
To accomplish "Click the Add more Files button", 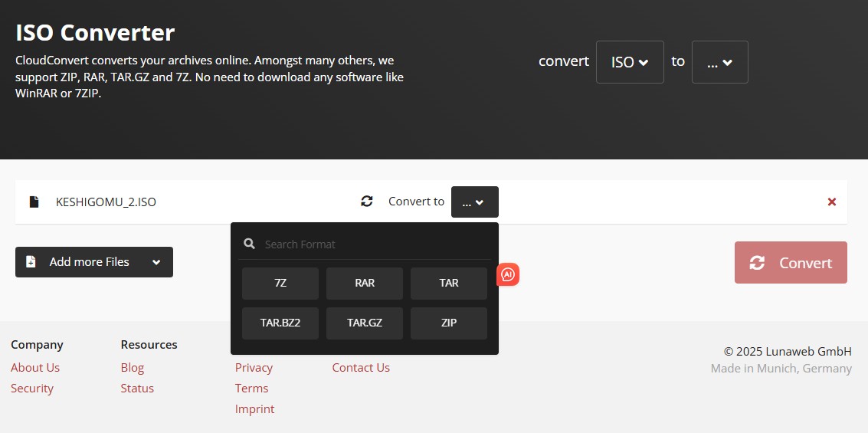I will pos(94,262).
